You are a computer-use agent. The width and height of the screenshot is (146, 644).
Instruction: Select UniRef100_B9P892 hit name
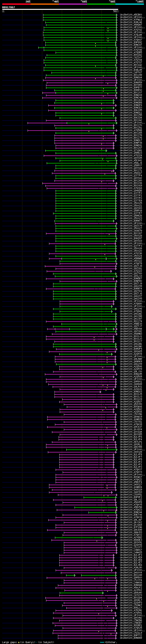(x=131, y=42)
